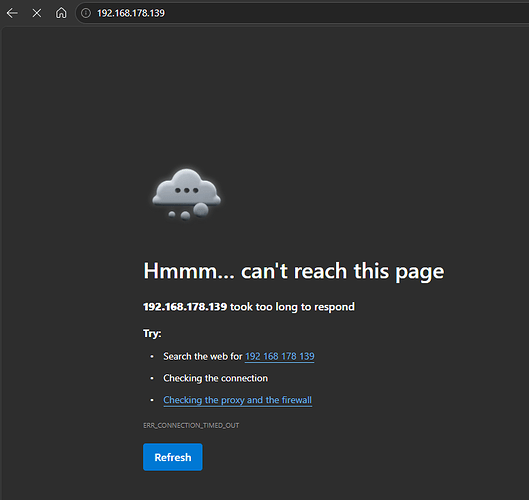Open Checking the proxy and the firewall link
This screenshot has width=529, height=500.
coord(238,400)
